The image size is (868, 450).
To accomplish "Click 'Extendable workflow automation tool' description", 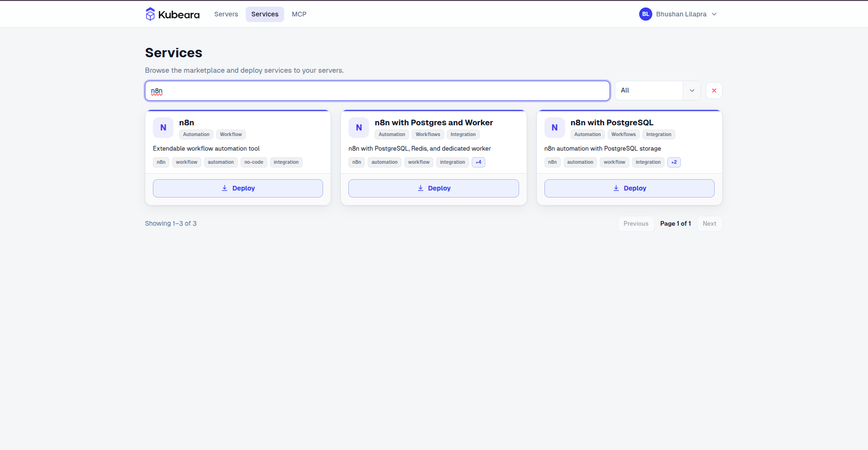I will pos(206,149).
